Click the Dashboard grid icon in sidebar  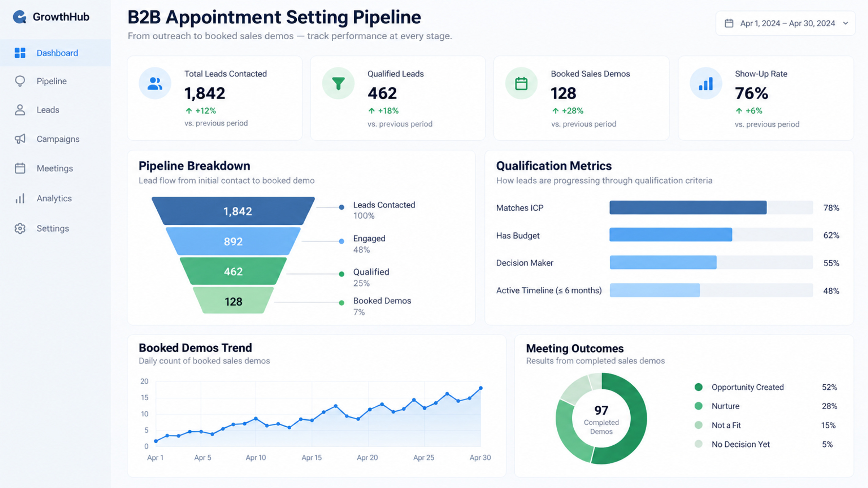[x=20, y=53]
